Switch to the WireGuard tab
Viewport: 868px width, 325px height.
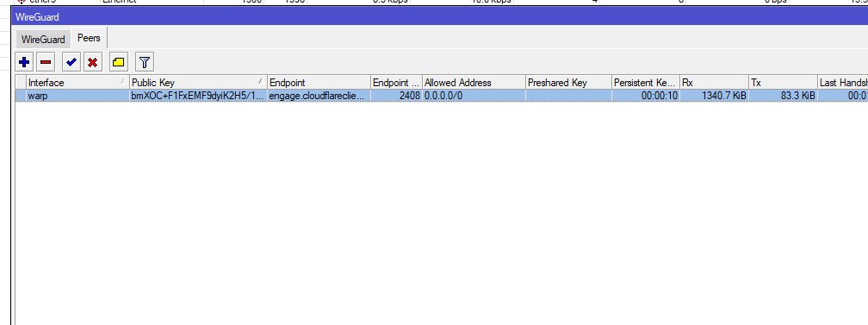43,40
